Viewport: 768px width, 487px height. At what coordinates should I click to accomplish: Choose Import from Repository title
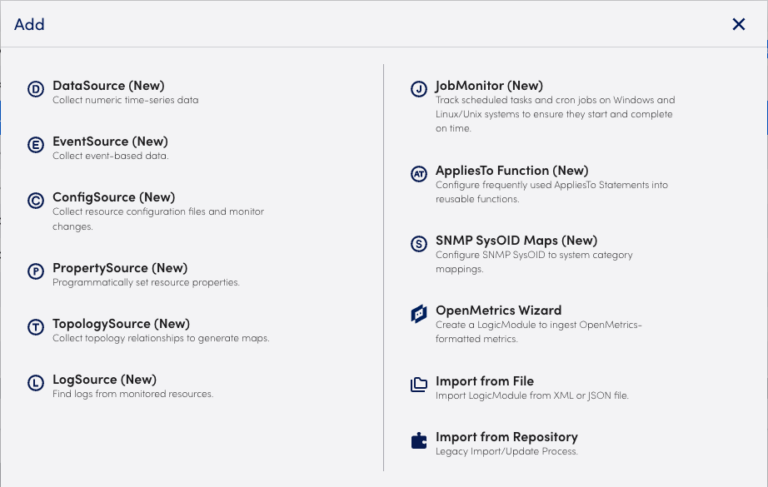(x=506, y=437)
